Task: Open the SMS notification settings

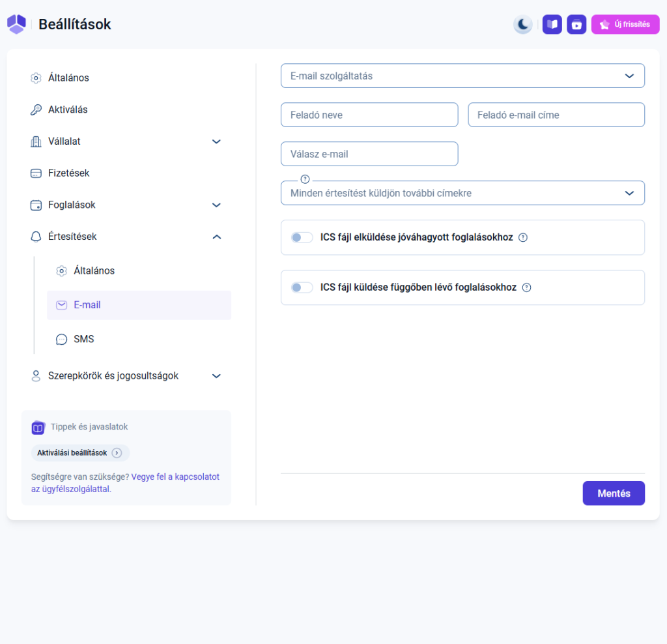Action: coord(84,339)
